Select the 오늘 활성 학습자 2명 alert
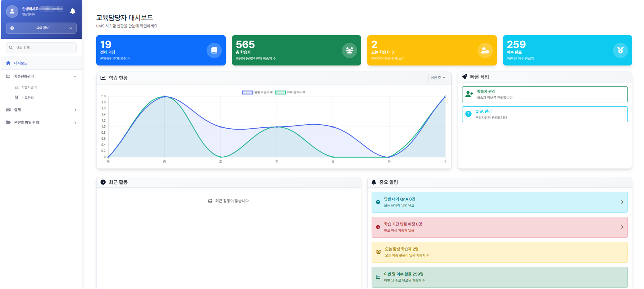Viewport: 644px width, 289px height. [x=499, y=252]
